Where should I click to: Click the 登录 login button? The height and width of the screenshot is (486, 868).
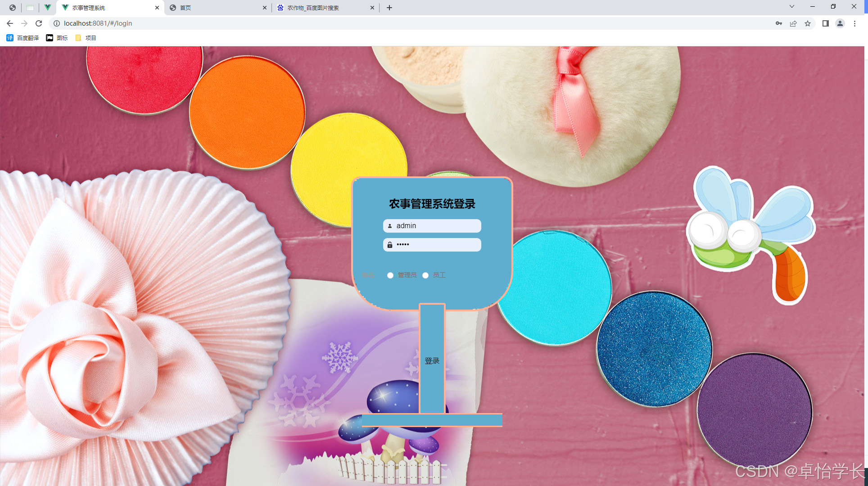point(432,360)
